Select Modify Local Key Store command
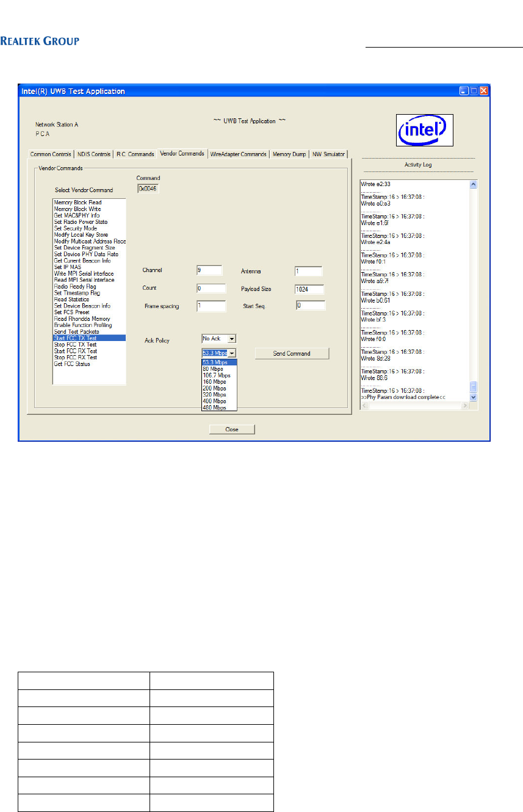This screenshot has width=523, height=812. (x=89, y=235)
